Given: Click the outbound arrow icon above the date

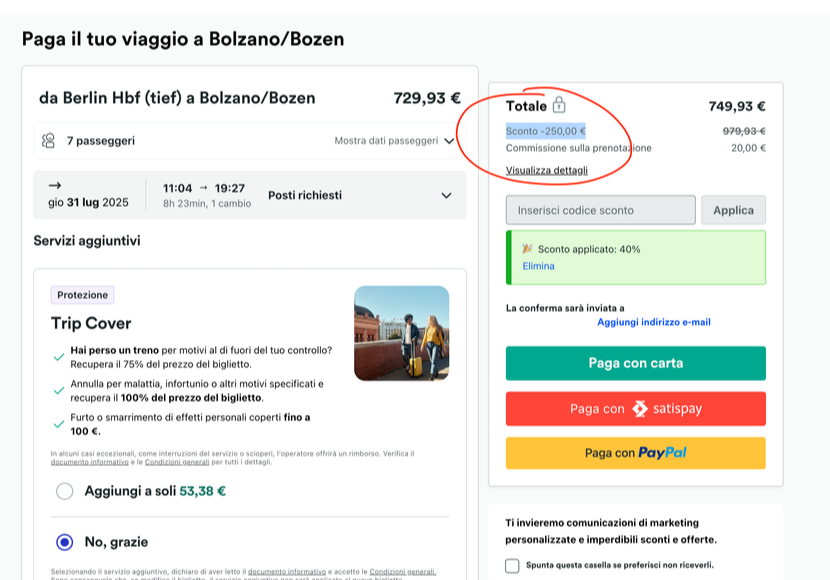Looking at the screenshot, I should [55, 185].
